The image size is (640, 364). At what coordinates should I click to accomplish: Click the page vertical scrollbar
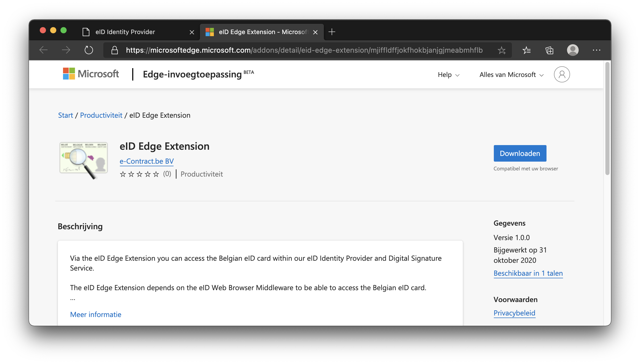607,119
